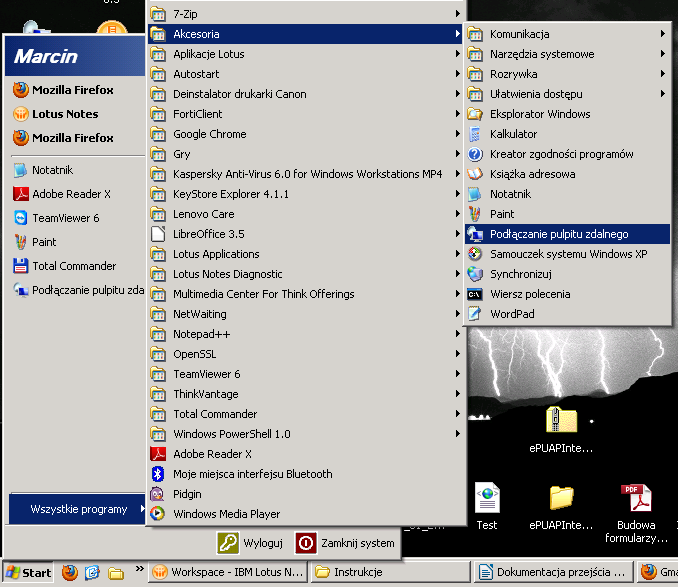Select Lotus Notes Diagnostic folder
The width and height of the screenshot is (678, 587).
[x=305, y=274]
